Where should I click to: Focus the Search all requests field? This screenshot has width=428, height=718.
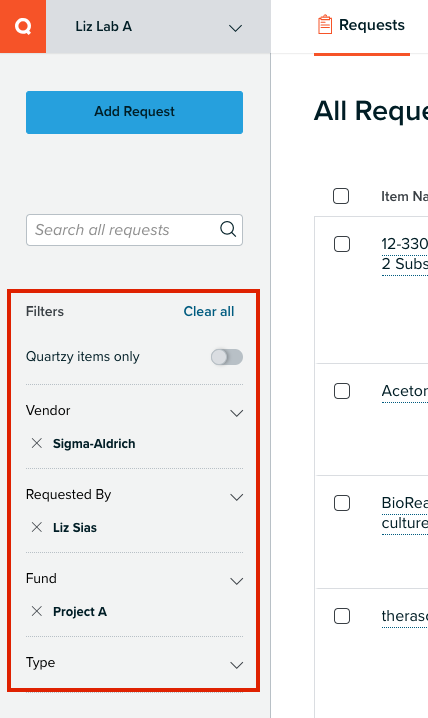tap(135, 230)
